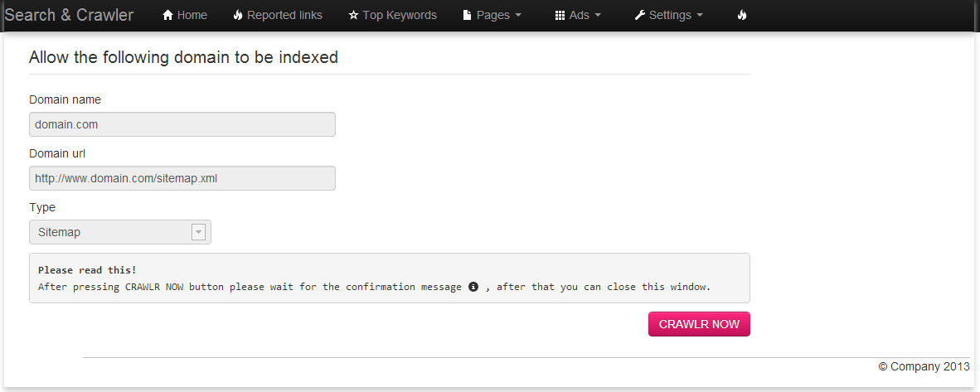Go to the Home menu item

click(184, 15)
